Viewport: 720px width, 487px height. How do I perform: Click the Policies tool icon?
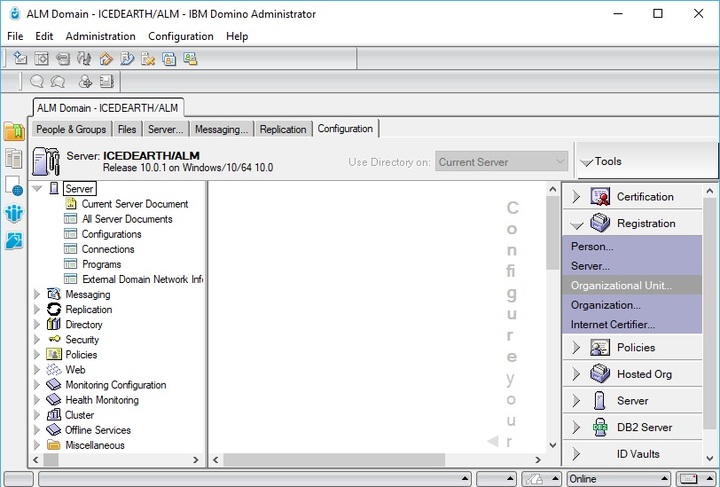click(x=600, y=347)
